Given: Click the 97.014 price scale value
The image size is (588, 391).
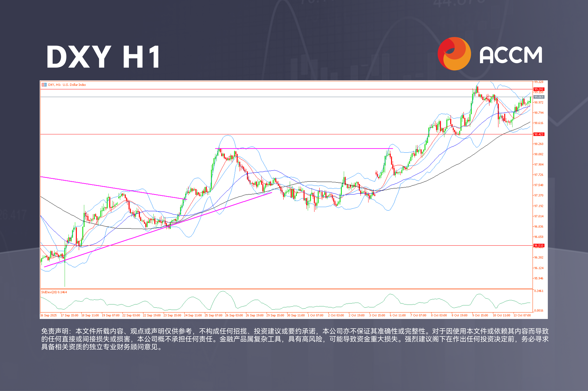Looking at the screenshot, I should pyautogui.click(x=539, y=216).
